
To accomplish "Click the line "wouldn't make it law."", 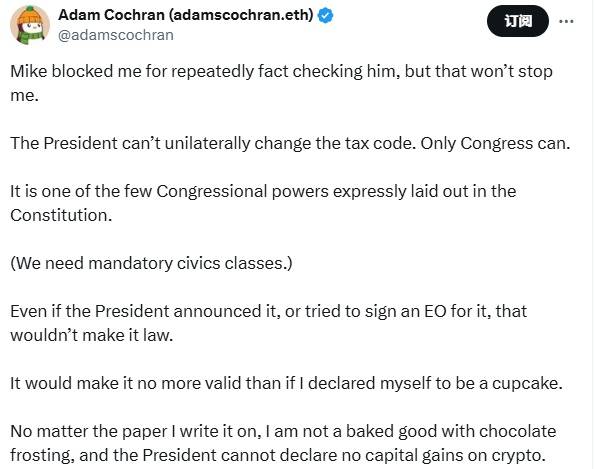I will 91,335.
